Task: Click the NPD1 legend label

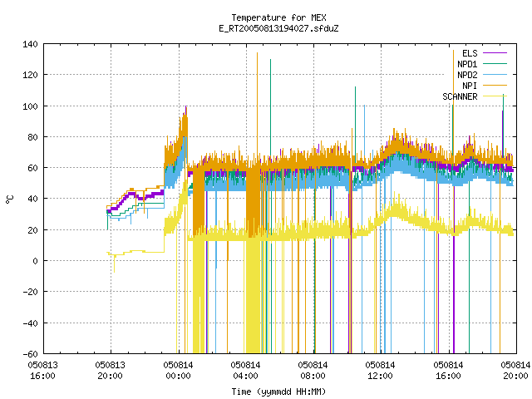Action: coord(467,64)
